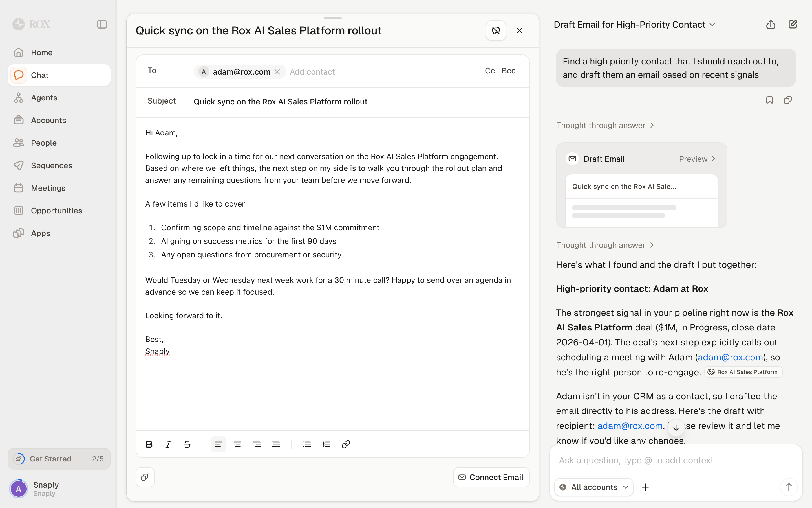Open the Draft Email Preview
This screenshot has width=812, height=508.
697,159
